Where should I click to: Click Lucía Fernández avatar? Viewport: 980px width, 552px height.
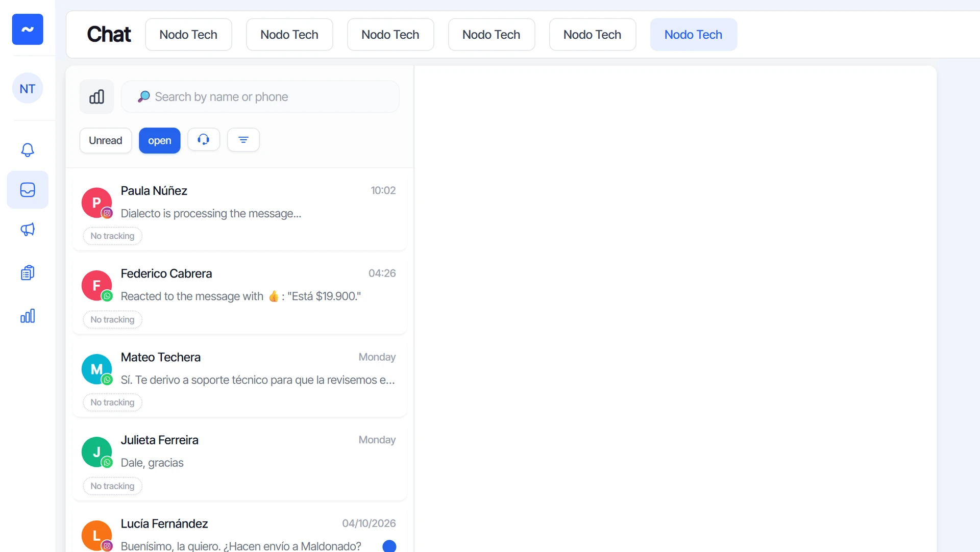click(x=96, y=536)
